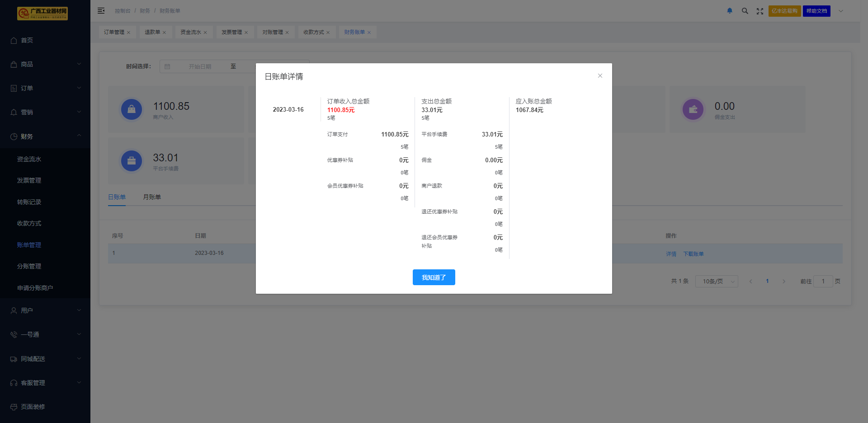Click the 首页 home icon in sidebar
This screenshot has height=423, width=868.
[14, 41]
